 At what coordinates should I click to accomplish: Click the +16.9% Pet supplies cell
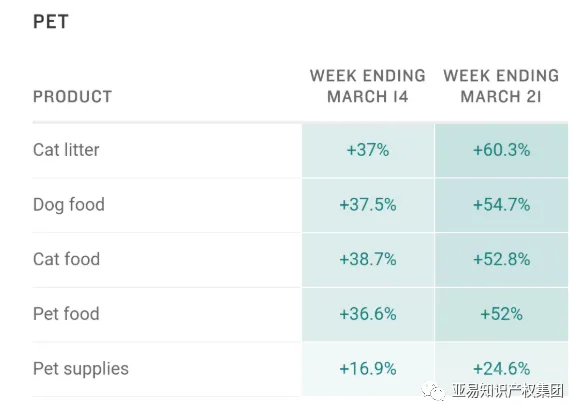pos(368,369)
